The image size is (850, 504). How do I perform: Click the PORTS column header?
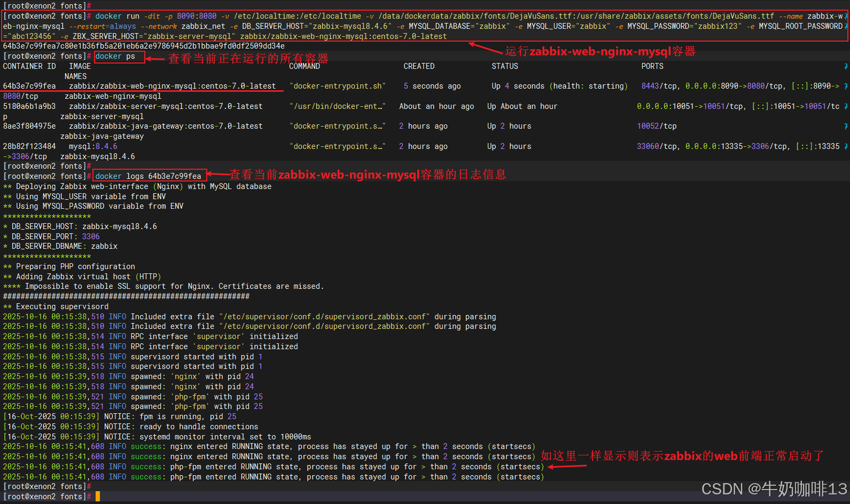point(652,66)
